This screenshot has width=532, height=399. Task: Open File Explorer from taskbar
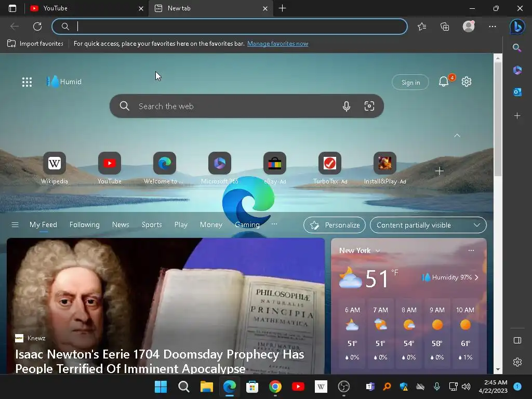[206, 387]
